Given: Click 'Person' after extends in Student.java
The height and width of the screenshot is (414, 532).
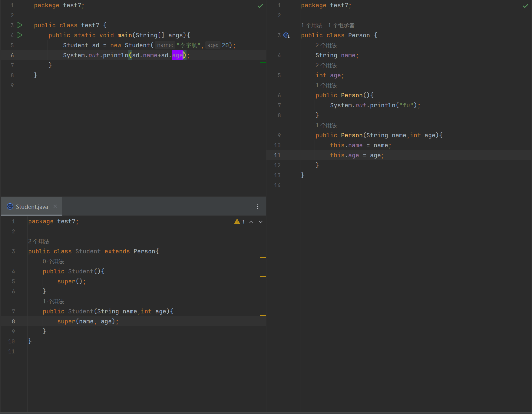Looking at the screenshot, I should [x=144, y=251].
